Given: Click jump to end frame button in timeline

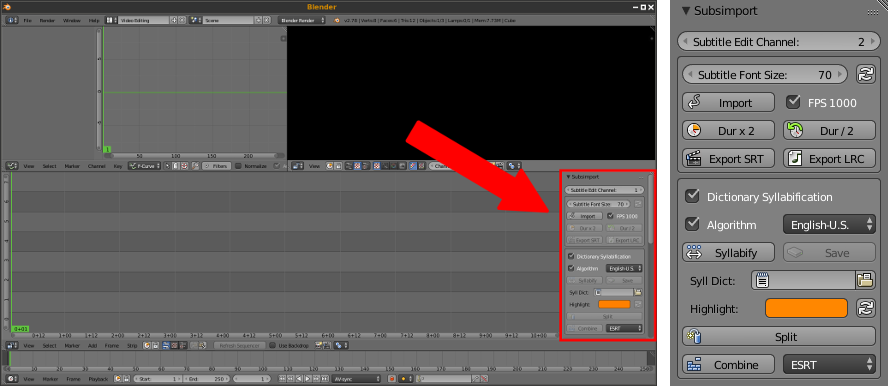Looking at the screenshot, I should (325, 379).
